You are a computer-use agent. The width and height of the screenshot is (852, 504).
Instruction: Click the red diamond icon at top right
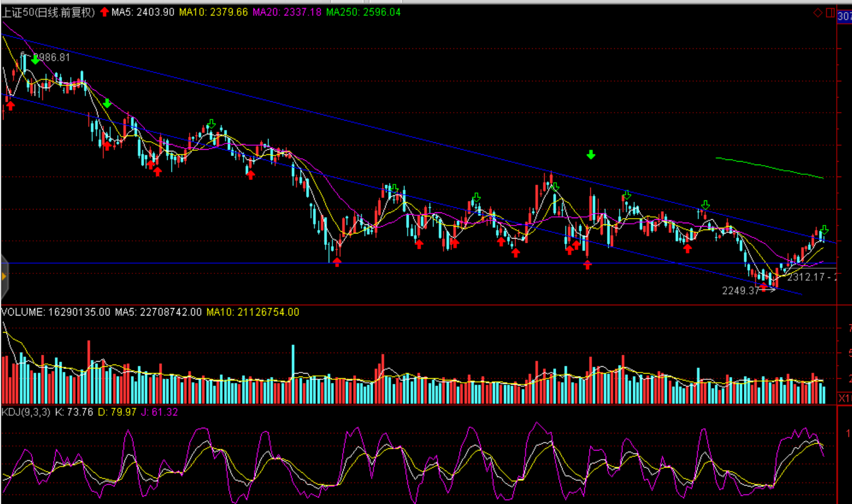coord(818,13)
